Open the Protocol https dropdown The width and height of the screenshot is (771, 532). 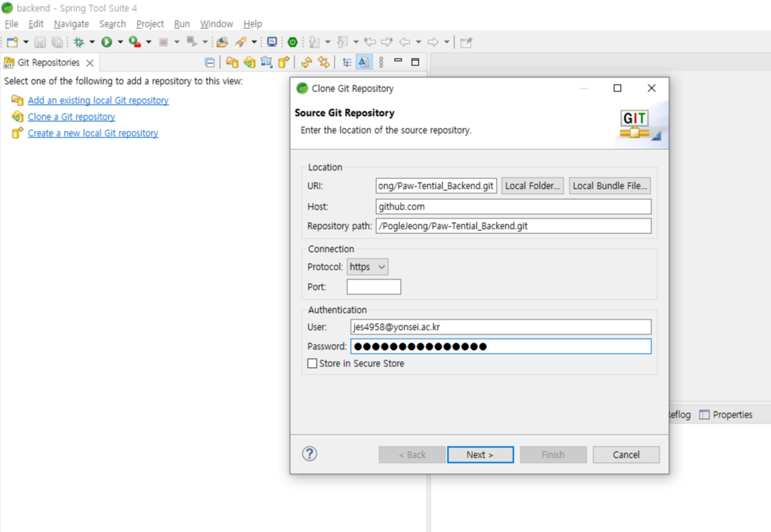(367, 267)
